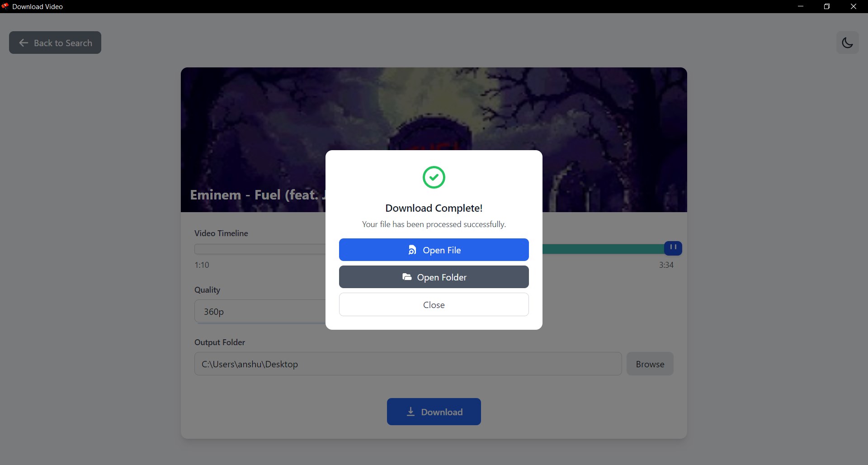Go back using Back to Search
Image resolution: width=868 pixels, height=465 pixels.
click(x=55, y=43)
